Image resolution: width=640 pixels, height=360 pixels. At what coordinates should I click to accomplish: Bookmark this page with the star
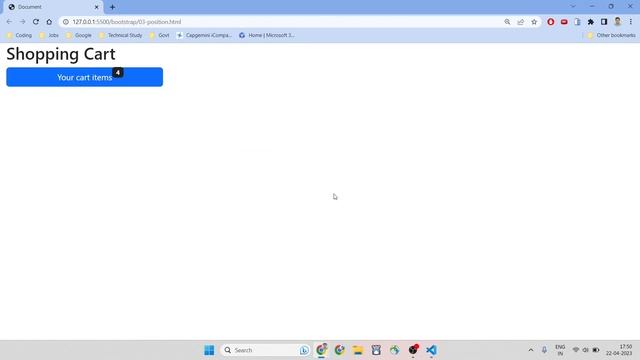pyautogui.click(x=534, y=22)
